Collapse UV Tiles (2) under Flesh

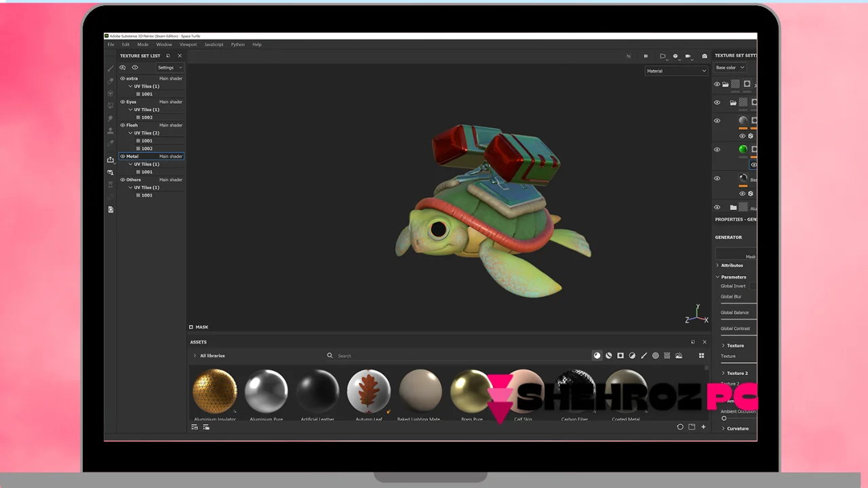click(x=130, y=133)
